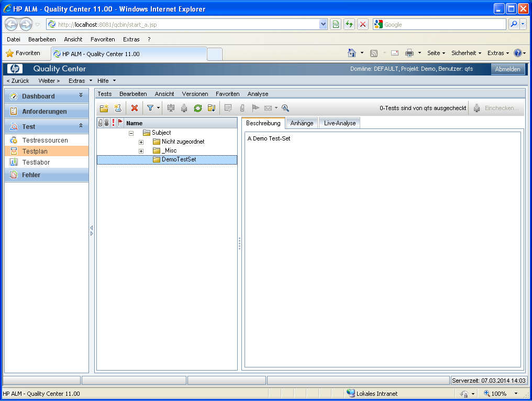Click the Testressourcen gear icon
The height and width of the screenshot is (401, 532).
[x=14, y=140]
